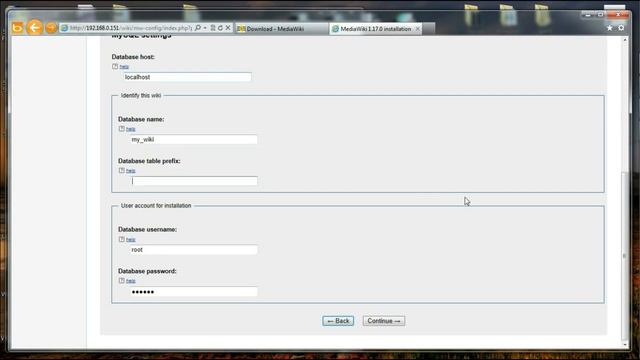Click the Continue button

coord(384,321)
